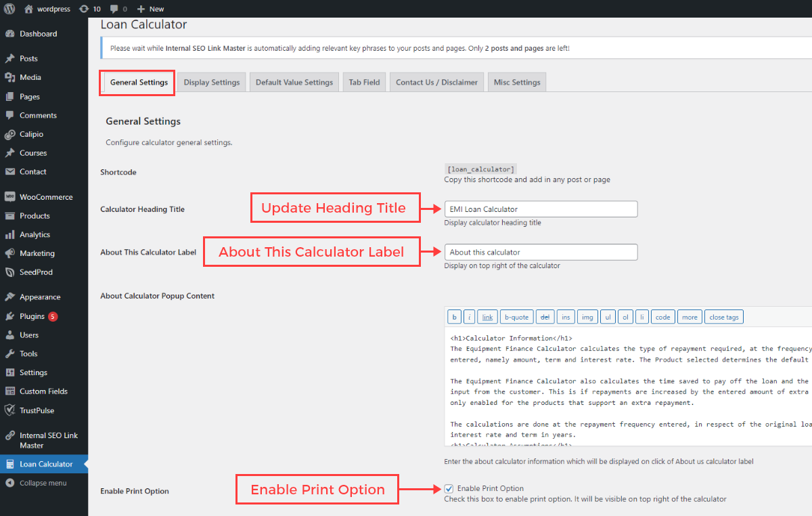812x516 pixels.
Task: Click the Settings icon in sidebar
Action: tap(9, 372)
